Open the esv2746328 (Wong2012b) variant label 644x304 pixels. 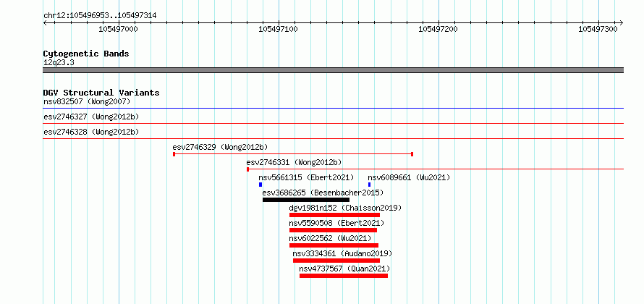[x=91, y=132]
